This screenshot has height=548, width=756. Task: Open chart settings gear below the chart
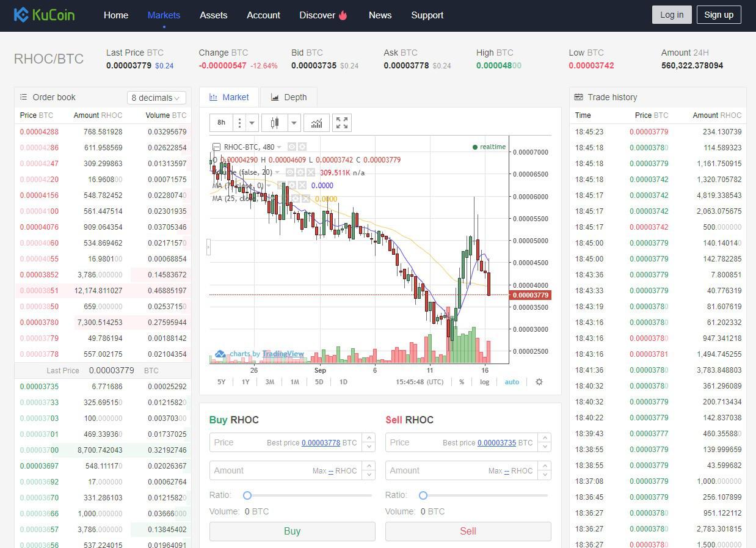(x=539, y=382)
